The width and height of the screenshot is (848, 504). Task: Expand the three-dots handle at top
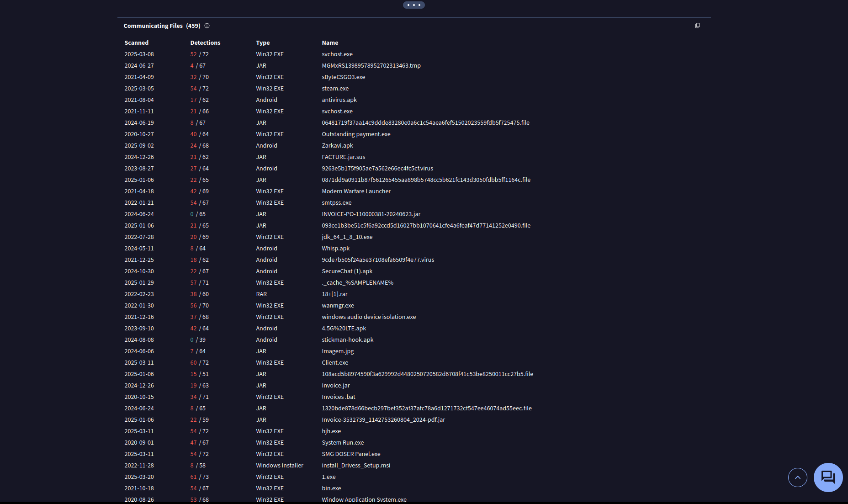[x=413, y=5]
